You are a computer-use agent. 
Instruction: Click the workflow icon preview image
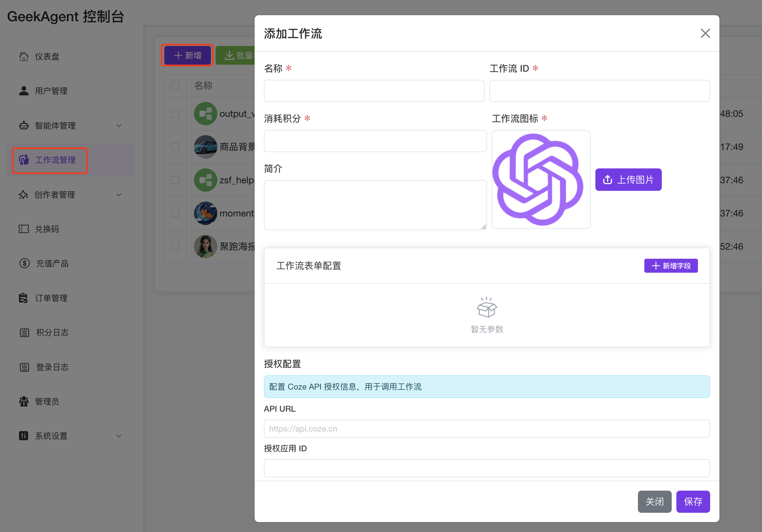[541, 179]
